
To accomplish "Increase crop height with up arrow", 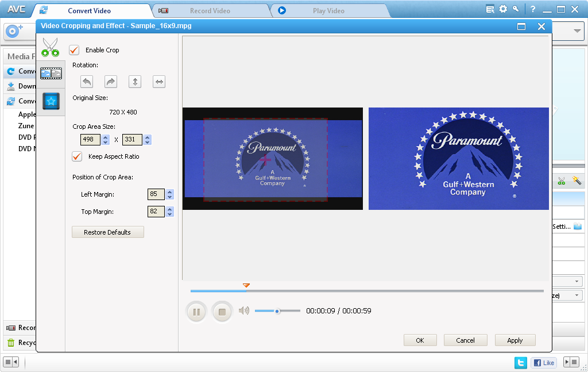I will pos(148,137).
